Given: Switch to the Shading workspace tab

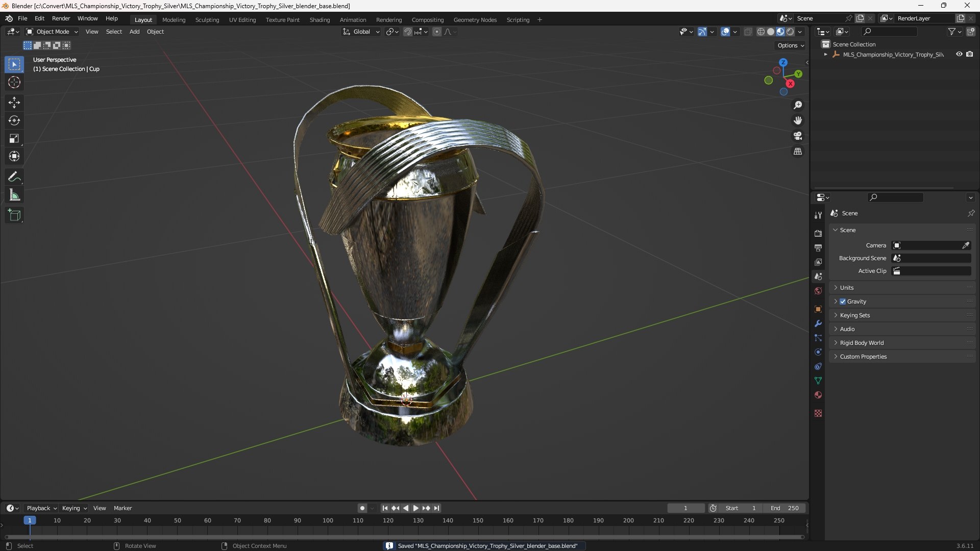Looking at the screenshot, I should click(x=320, y=20).
